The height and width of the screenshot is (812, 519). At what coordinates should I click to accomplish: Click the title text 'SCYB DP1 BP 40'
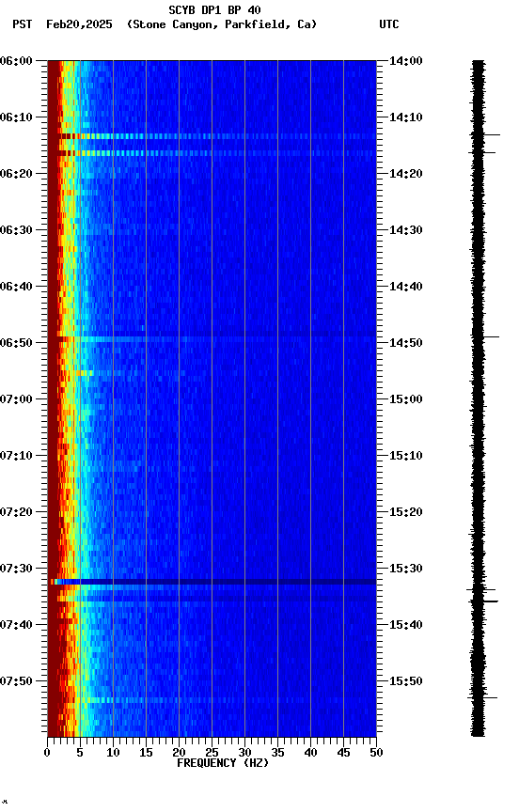[x=214, y=9]
